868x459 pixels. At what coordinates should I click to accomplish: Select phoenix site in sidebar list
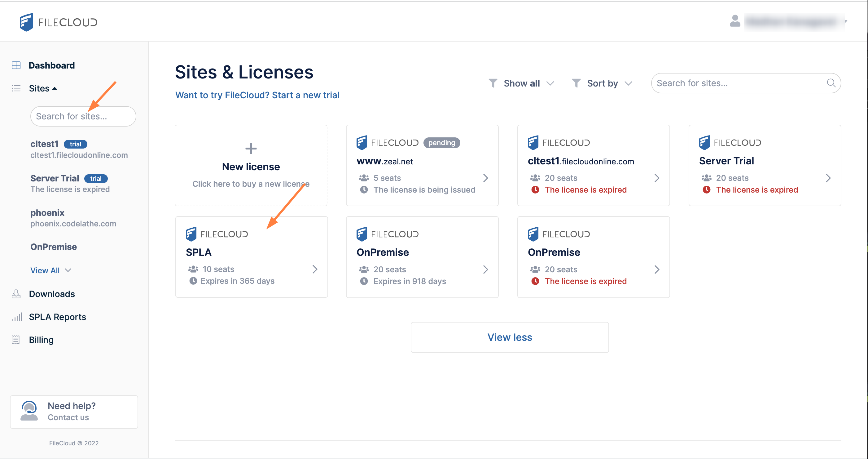pyautogui.click(x=47, y=213)
